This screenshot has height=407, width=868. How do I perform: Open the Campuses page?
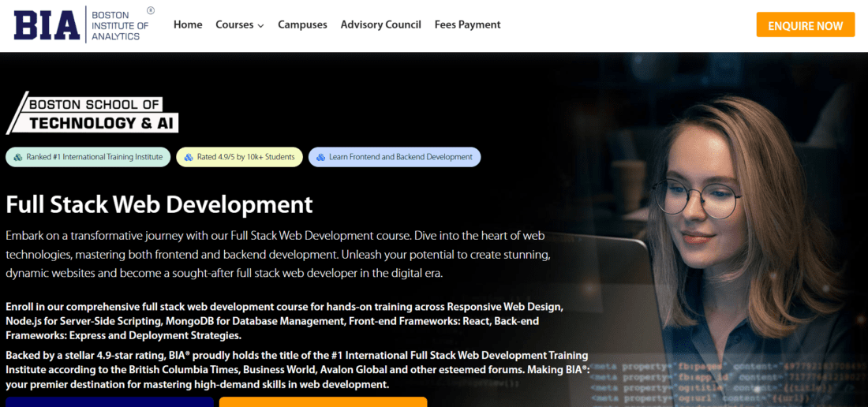(302, 24)
